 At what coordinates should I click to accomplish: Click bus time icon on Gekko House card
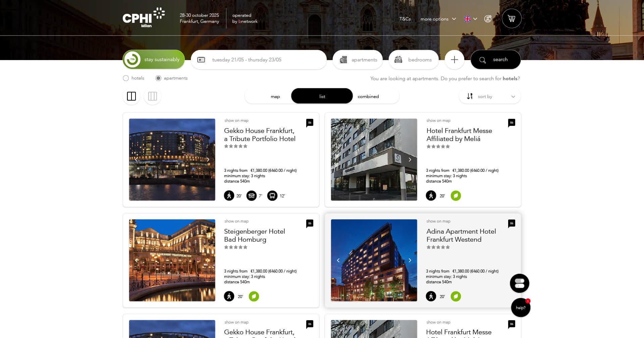tap(272, 196)
